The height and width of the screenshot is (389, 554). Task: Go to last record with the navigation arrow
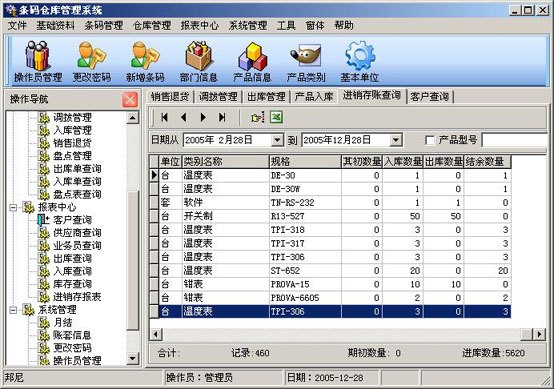coord(222,117)
